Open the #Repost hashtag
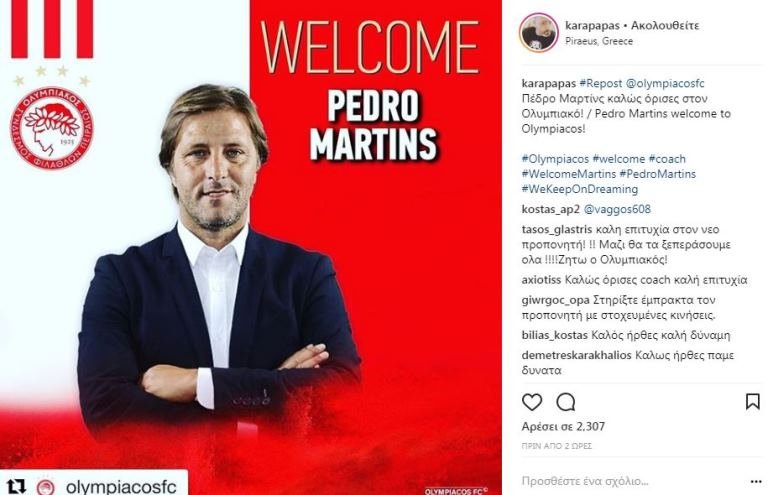Image resolution: width=768 pixels, height=495 pixels. 600,83
